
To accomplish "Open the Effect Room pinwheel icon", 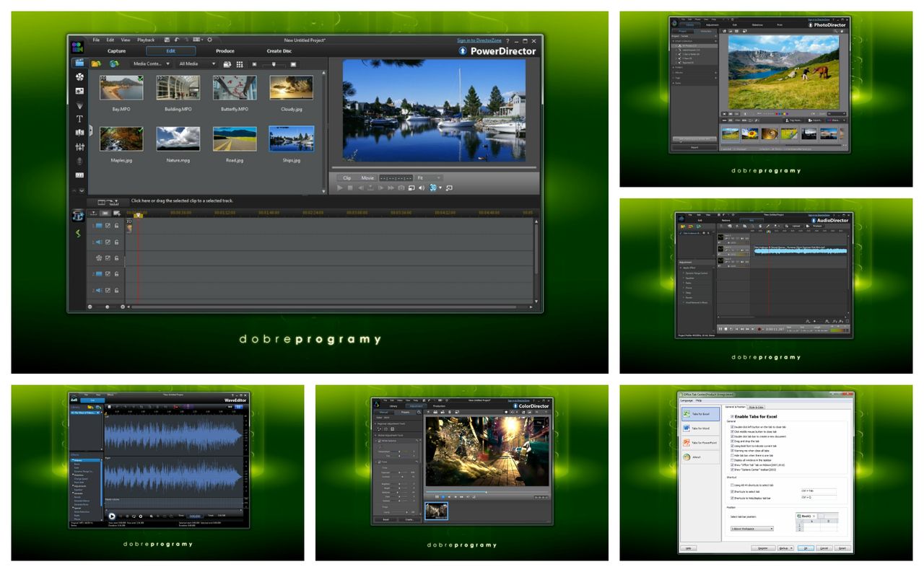I will click(x=79, y=76).
